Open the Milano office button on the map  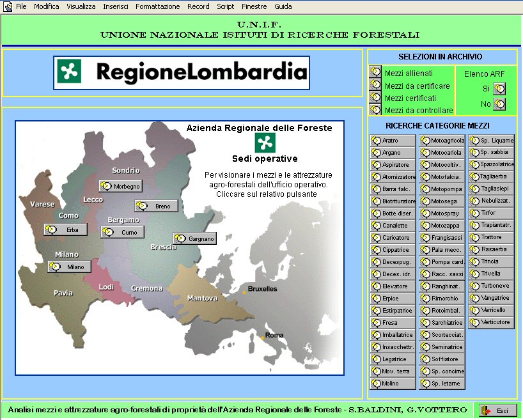click(70, 267)
